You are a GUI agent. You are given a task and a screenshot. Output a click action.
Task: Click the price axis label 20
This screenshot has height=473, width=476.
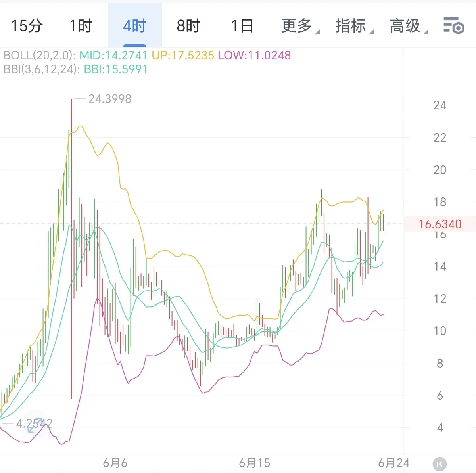[440, 170]
